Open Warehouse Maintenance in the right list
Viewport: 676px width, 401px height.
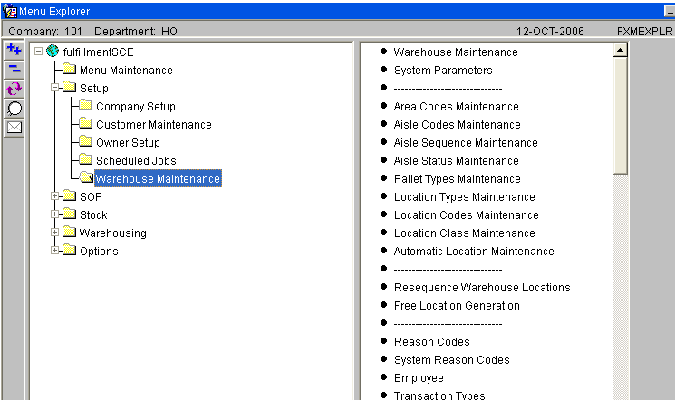tap(455, 52)
